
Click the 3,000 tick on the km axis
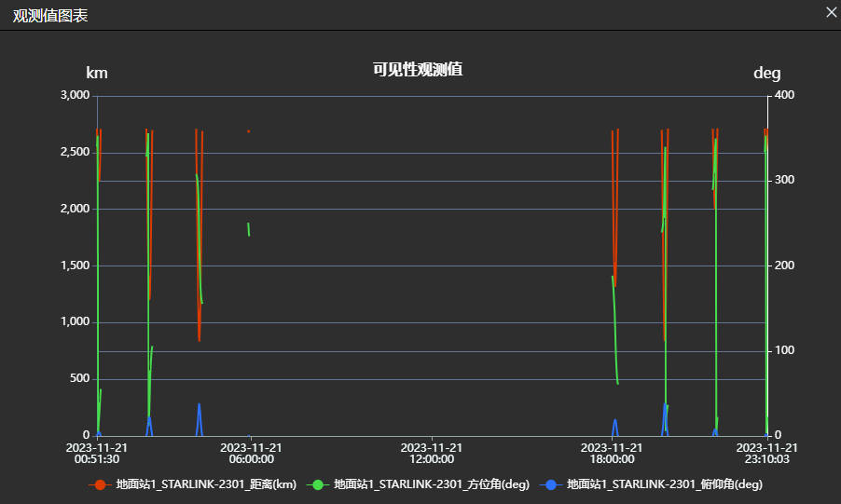pos(74,95)
